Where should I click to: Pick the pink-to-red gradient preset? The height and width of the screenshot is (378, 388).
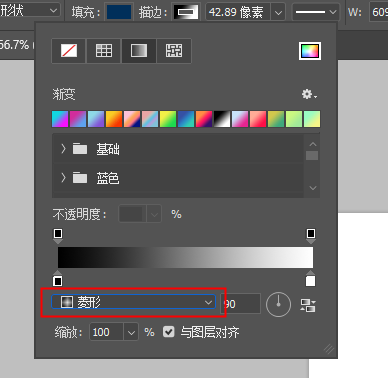[258, 119]
